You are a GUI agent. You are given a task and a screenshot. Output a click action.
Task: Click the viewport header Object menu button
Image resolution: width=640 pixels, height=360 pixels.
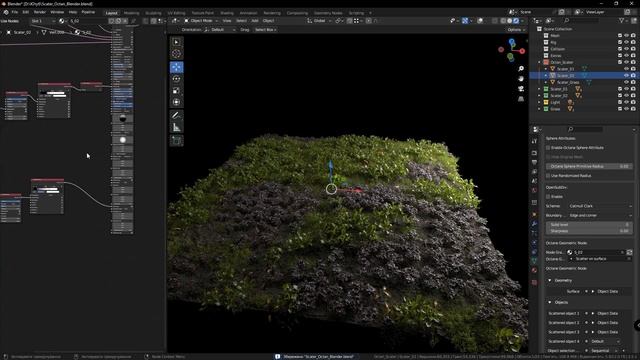[x=269, y=20]
